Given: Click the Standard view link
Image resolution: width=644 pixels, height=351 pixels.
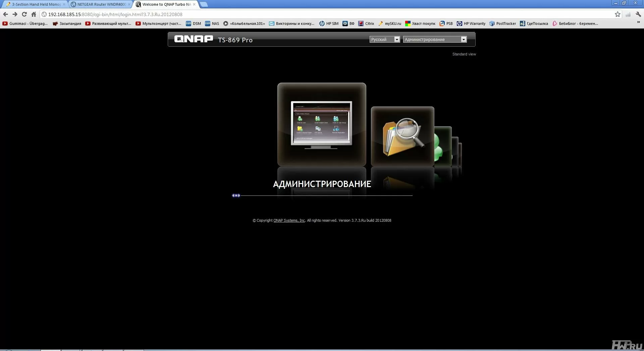Looking at the screenshot, I should 464,54.
